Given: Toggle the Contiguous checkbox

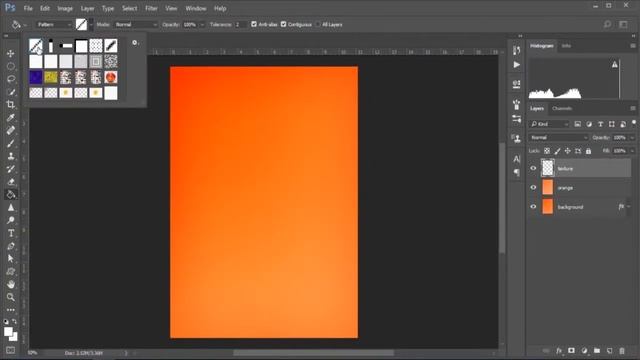Looking at the screenshot, I should click(x=284, y=24).
